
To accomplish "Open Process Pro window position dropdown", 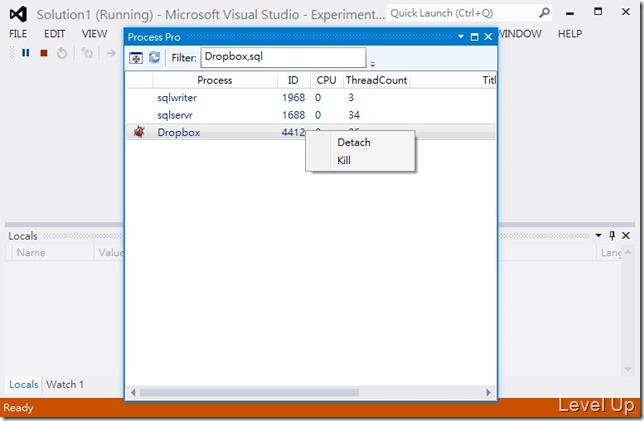I will [x=461, y=37].
